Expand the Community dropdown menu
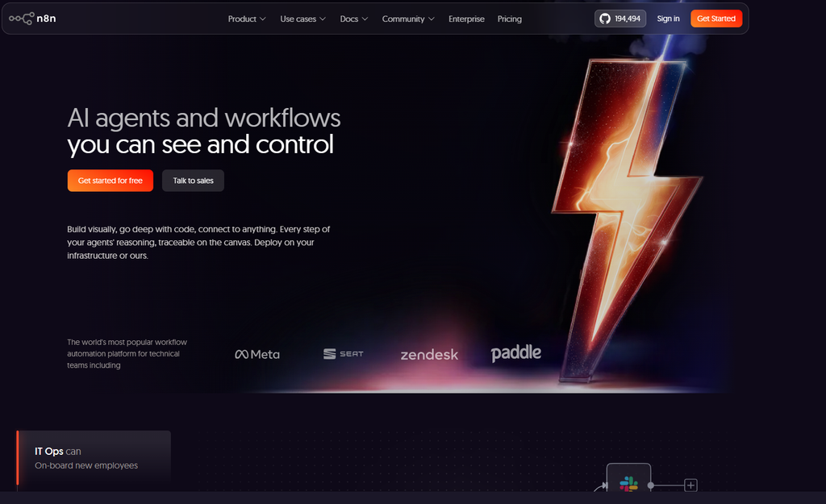 click(408, 19)
